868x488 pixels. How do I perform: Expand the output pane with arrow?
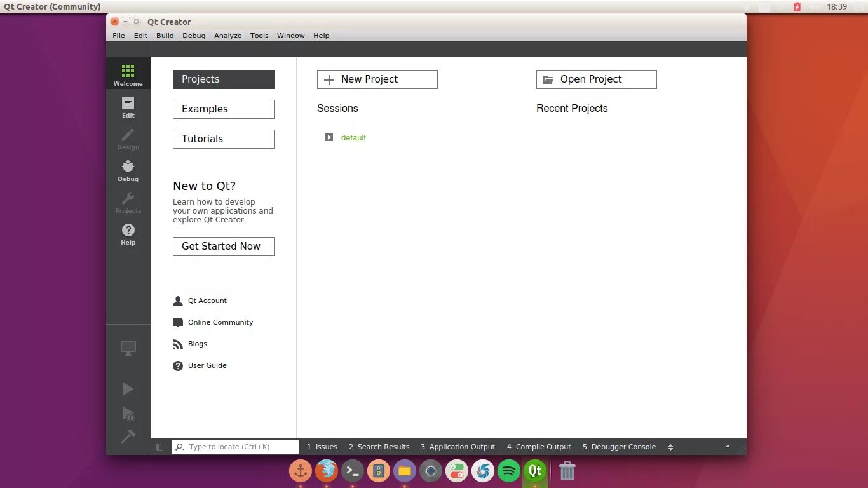728,447
